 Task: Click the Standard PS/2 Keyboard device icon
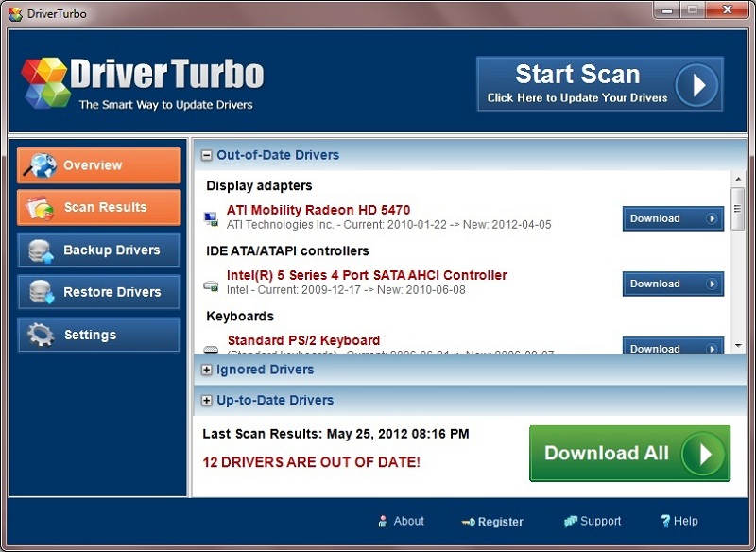click(211, 349)
